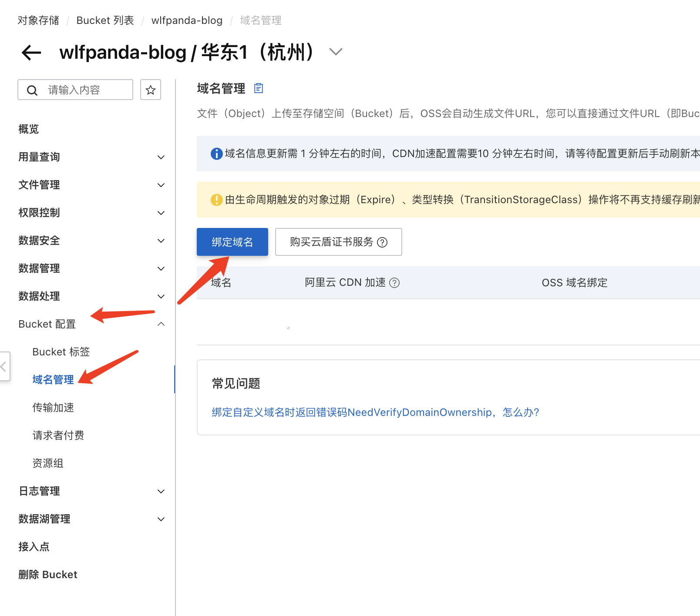Focus the 请输入内容 search field
Screen dimensions: 700x616
(x=75, y=90)
